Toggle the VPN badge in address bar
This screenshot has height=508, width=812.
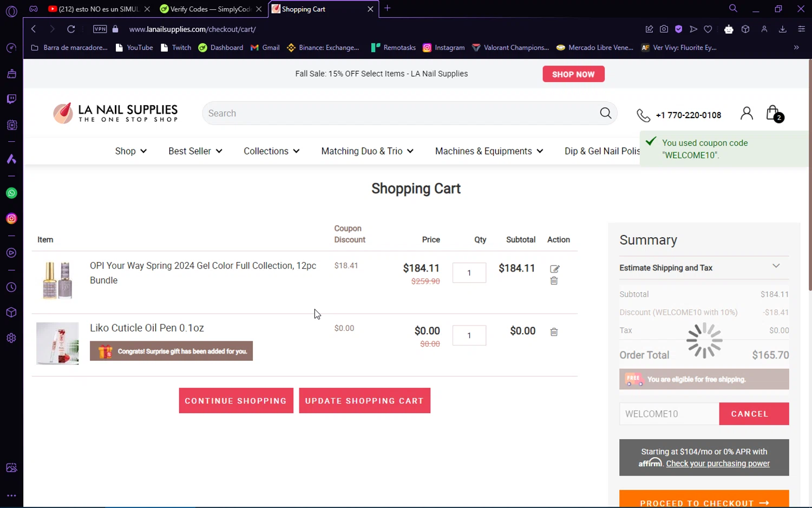point(100,29)
